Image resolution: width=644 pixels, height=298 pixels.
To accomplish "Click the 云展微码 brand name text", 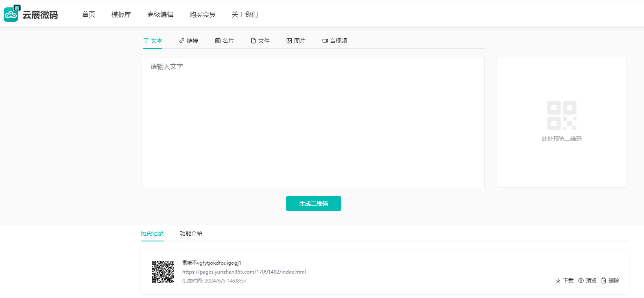I will pos(40,15).
